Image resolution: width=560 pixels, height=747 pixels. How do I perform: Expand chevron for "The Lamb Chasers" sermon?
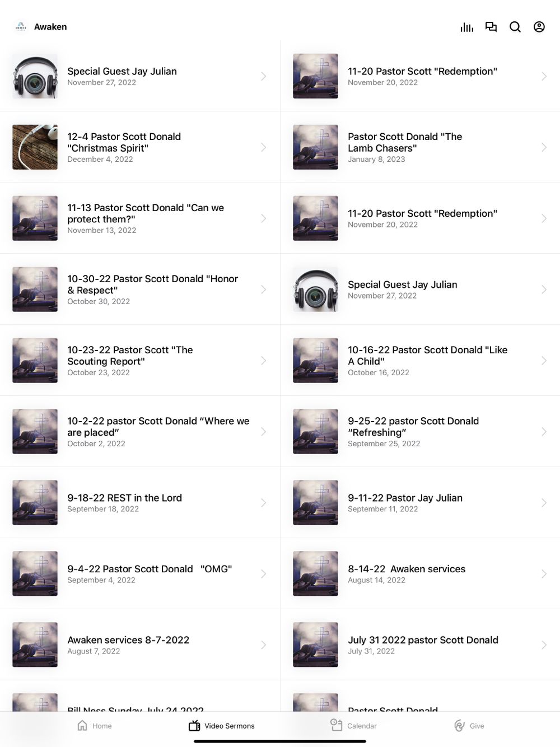tap(544, 147)
